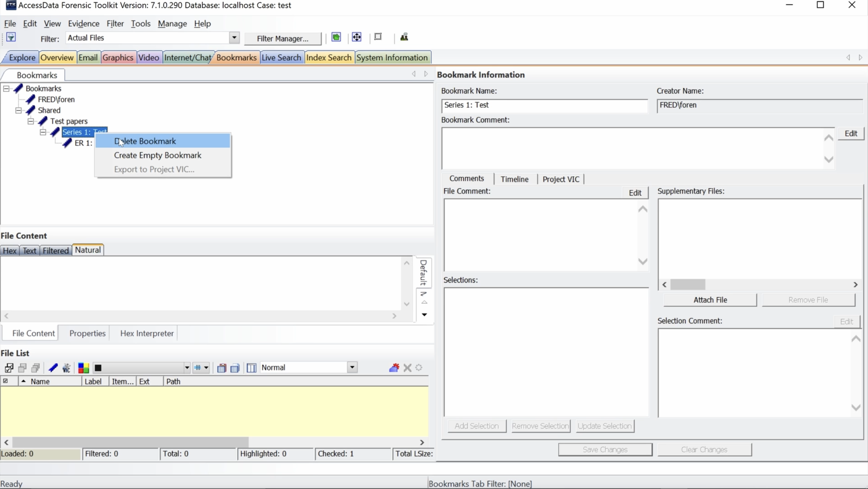The image size is (868, 489).
Task: Open the File Content side panel down arrow
Action: 425,315
